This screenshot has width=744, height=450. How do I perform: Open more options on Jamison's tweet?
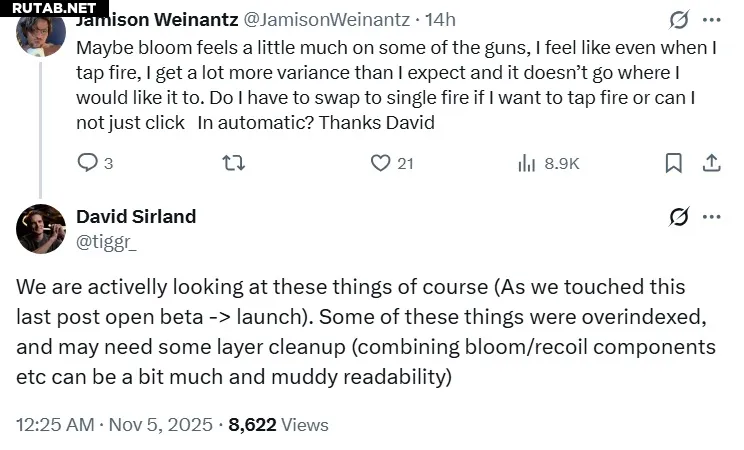[712, 20]
